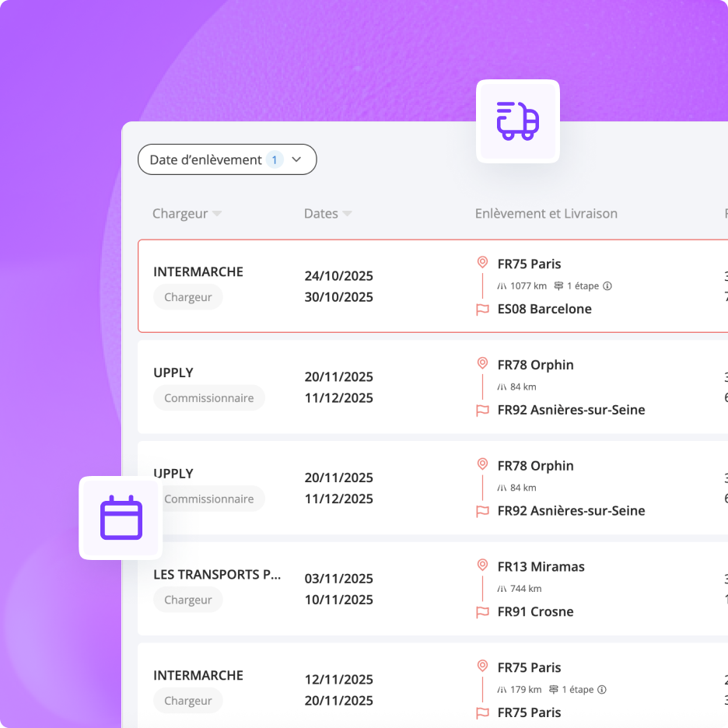Click the info icon beside 179 km step
This screenshot has height=728, width=728.
(601, 690)
